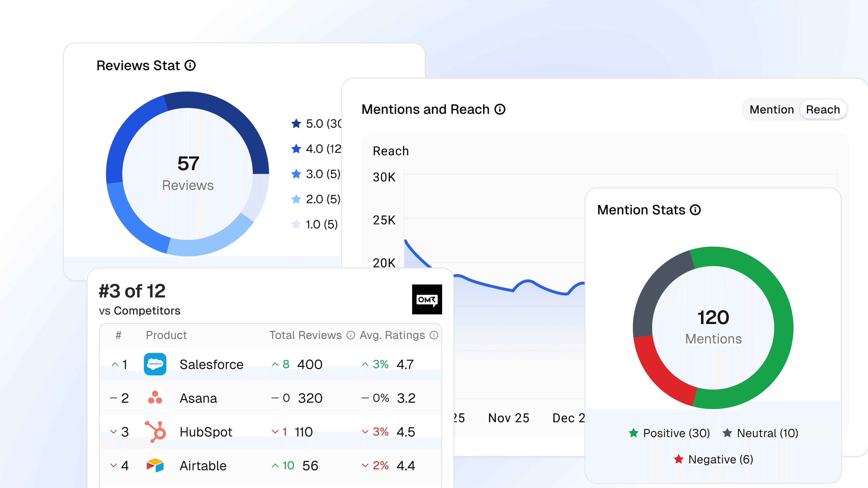Click the Mention Stats info icon
This screenshot has width=868, height=488.
[695, 210]
